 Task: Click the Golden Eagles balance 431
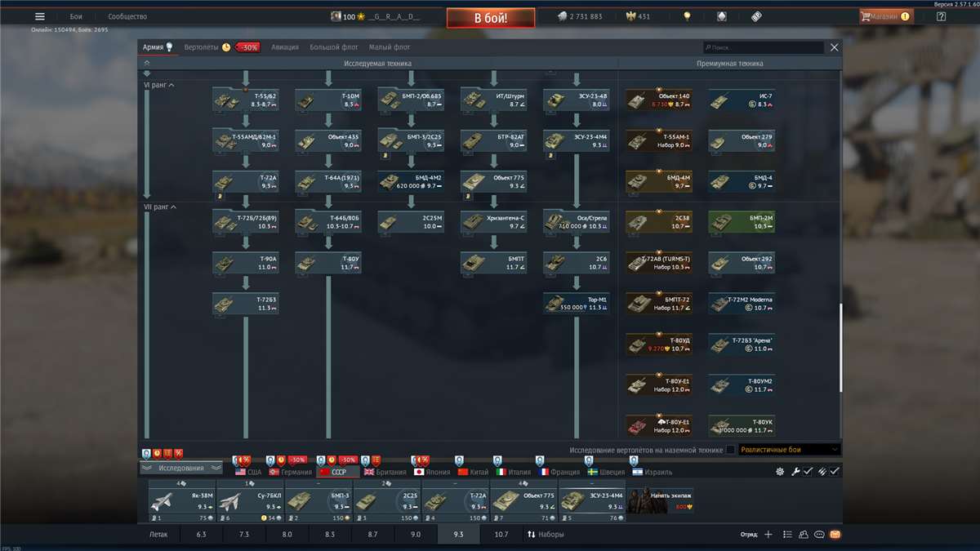pyautogui.click(x=638, y=16)
